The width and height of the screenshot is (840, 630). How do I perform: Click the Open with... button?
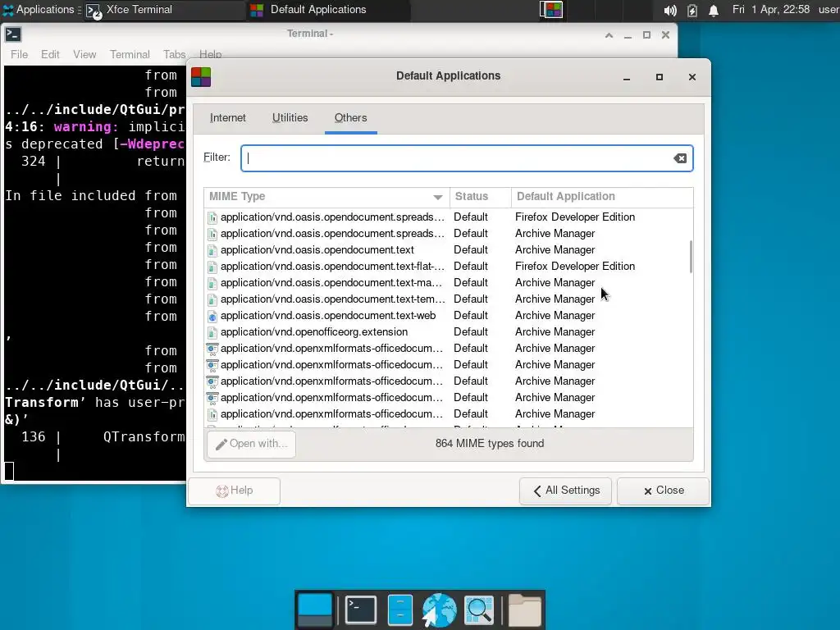click(x=251, y=444)
